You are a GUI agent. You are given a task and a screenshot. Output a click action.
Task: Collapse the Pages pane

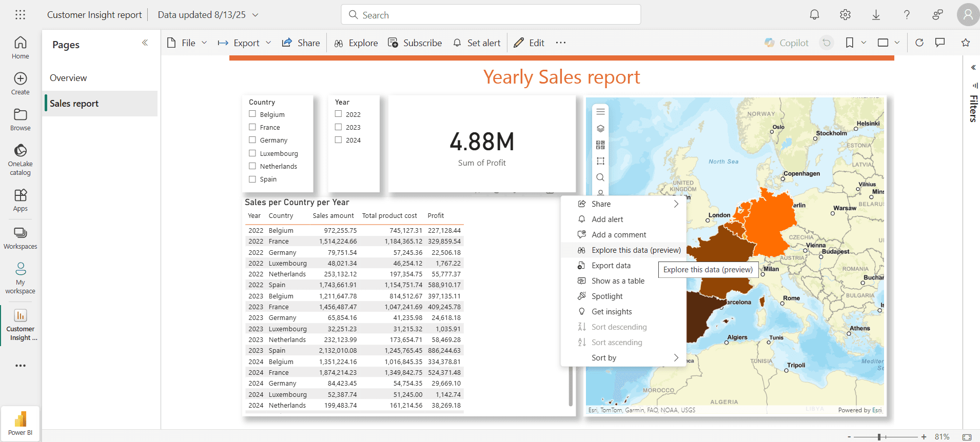point(145,43)
